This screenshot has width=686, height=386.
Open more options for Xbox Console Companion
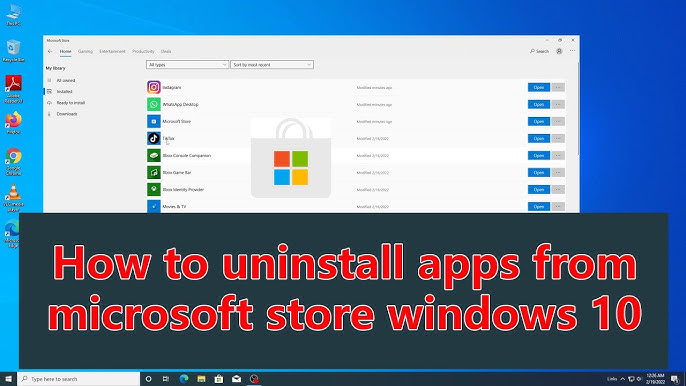pyautogui.click(x=558, y=156)
